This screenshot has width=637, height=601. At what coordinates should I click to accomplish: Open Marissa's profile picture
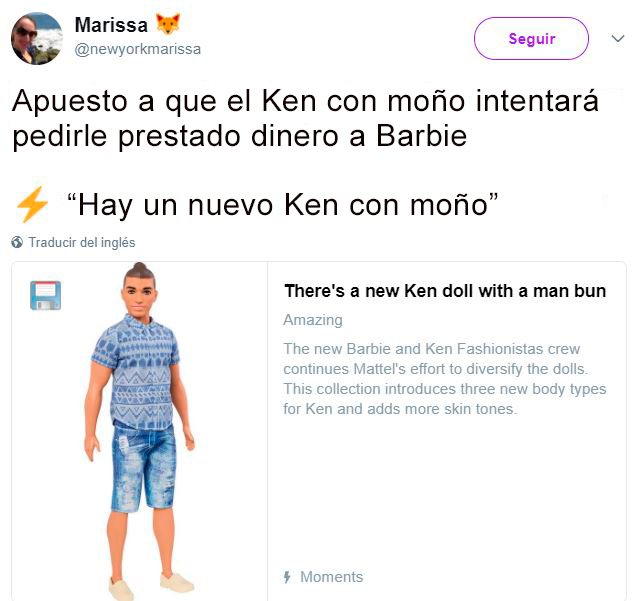coord(37,38)
